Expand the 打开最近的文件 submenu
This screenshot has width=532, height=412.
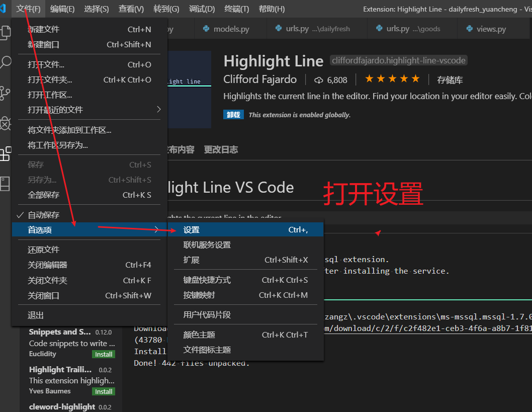(x=90, y=110)
